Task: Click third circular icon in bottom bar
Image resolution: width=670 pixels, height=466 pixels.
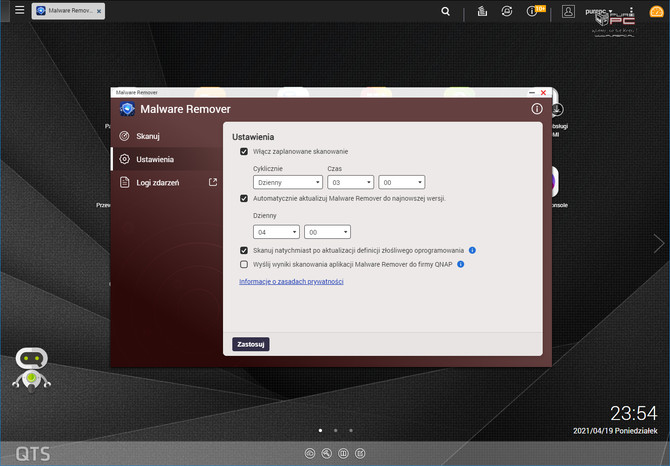Action: click(343, 453)
